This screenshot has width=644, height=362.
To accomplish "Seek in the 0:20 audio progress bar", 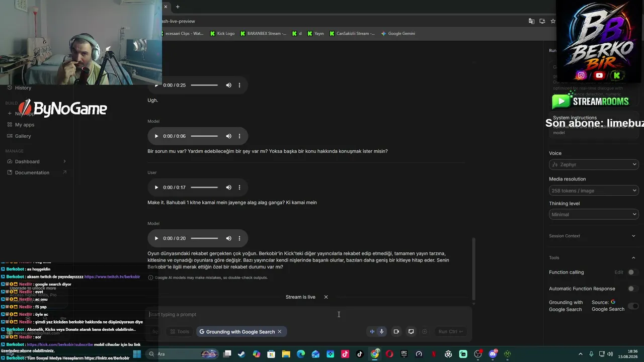I will (x=204, y=238).
